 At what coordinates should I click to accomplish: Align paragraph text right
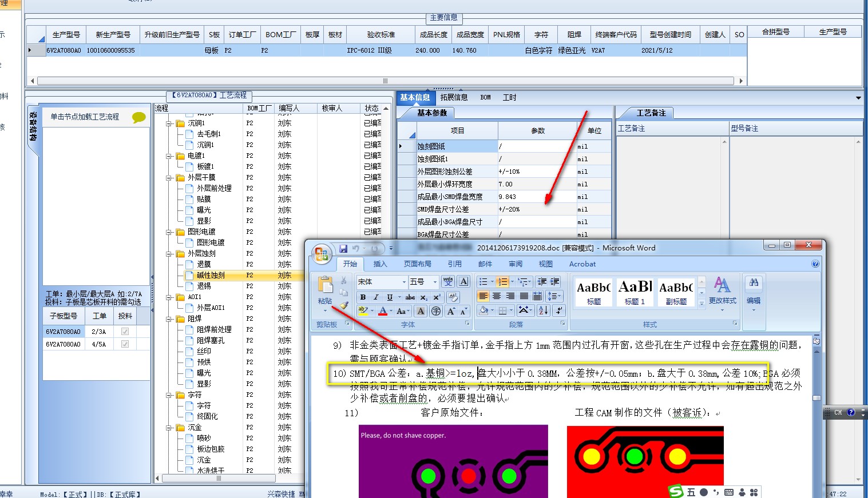click(510, 296)
